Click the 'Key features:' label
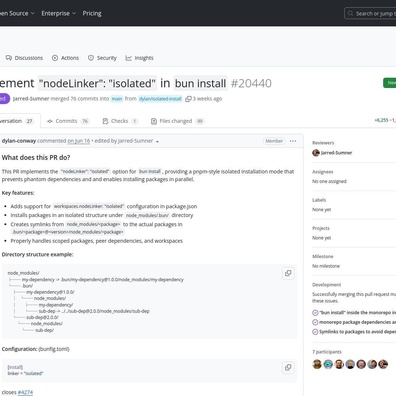The image size is (396, 396). (18, 193)
